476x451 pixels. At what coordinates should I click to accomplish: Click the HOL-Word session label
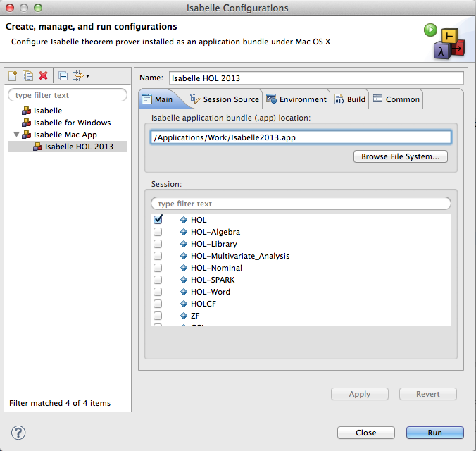point(211,292)
